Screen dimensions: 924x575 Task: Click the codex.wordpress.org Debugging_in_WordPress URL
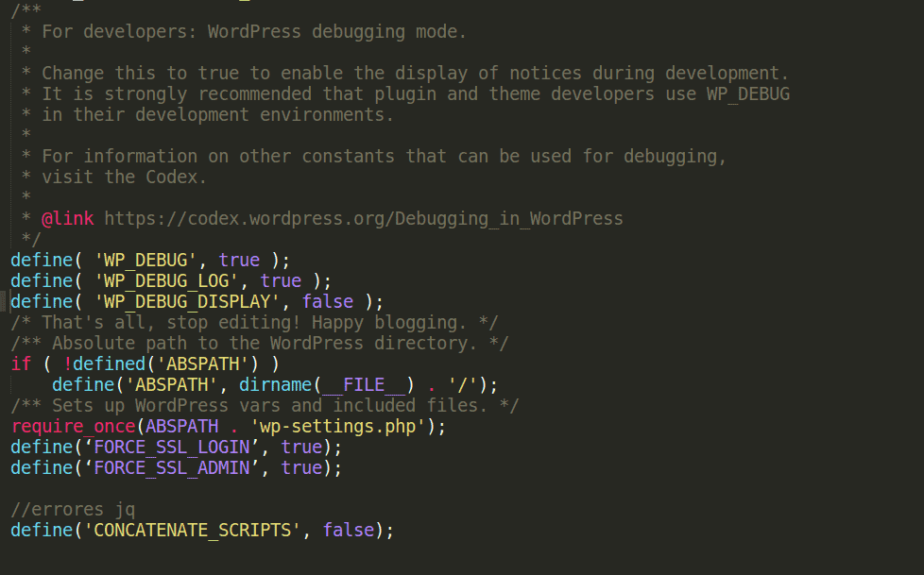tap(363, 219)
